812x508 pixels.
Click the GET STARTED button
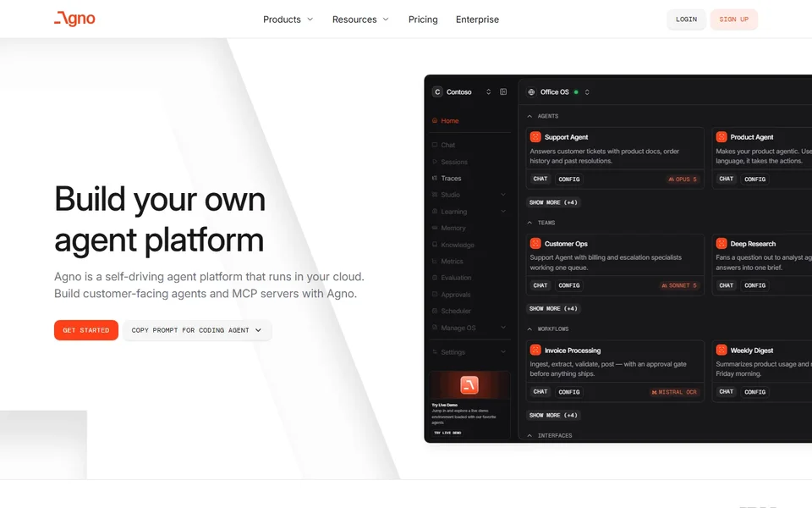pyautogui.click(x=86, y=330)
